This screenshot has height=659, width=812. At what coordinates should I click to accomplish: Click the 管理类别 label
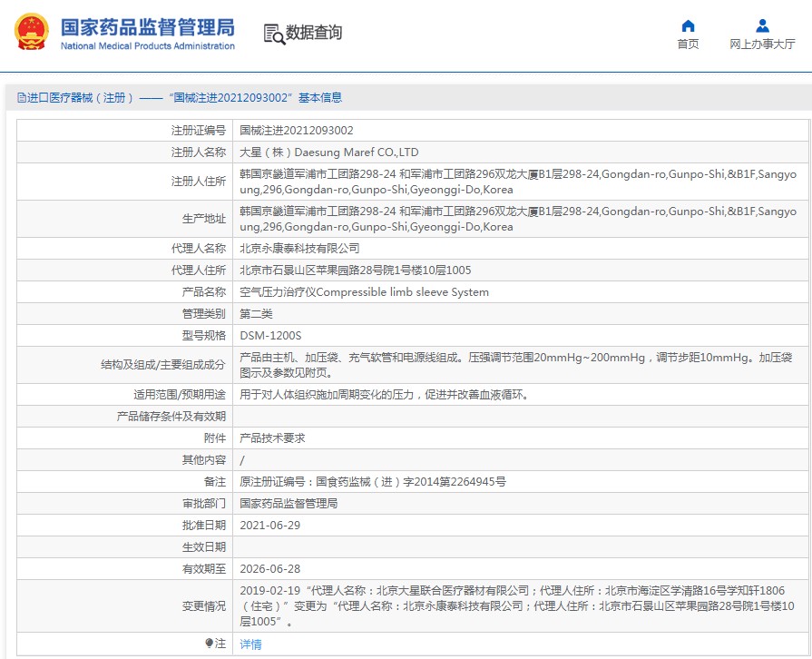204,314
